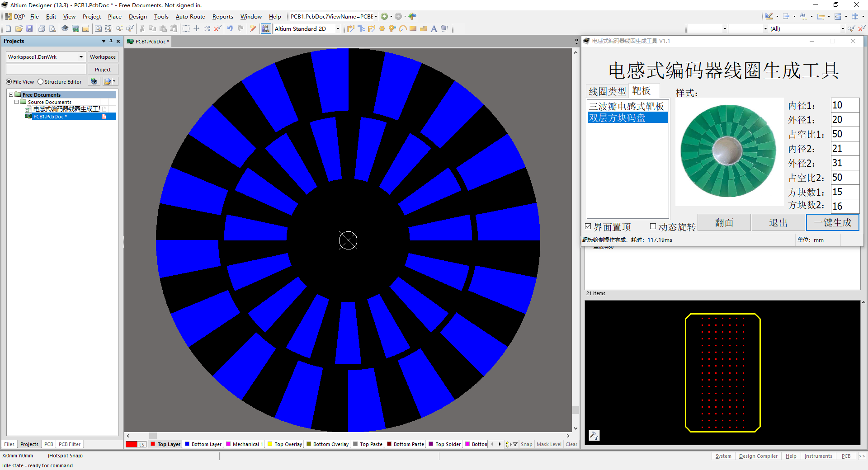Open the (All) filter dropdown

point(843,28)
